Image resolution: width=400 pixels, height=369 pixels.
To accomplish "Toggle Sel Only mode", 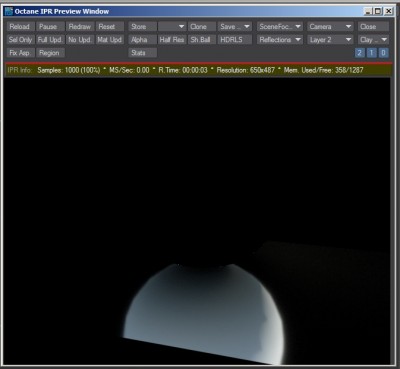I will point(20,40).
